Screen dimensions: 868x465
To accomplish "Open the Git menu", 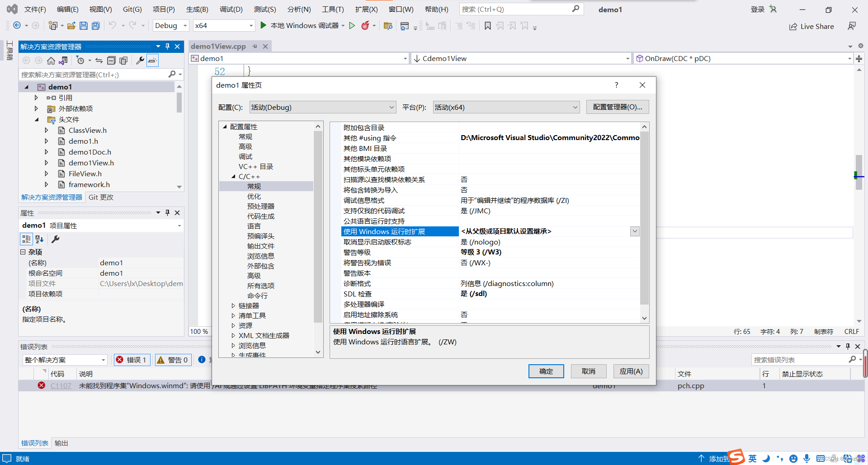I will click(132, 9).
